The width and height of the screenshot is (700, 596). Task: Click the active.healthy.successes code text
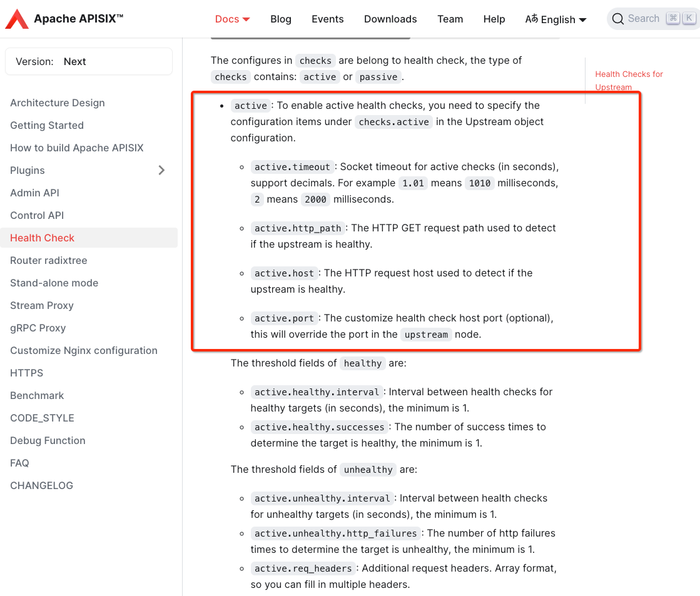coord(319,427)
